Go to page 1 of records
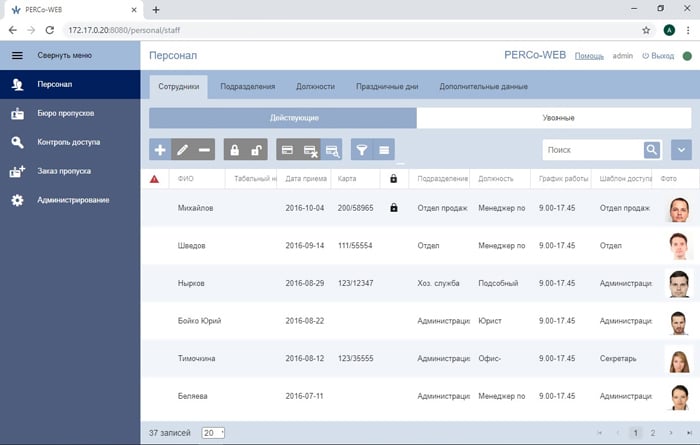Image resolution: width=700 pixels, height=445 pixels. [x=635, y=433]
